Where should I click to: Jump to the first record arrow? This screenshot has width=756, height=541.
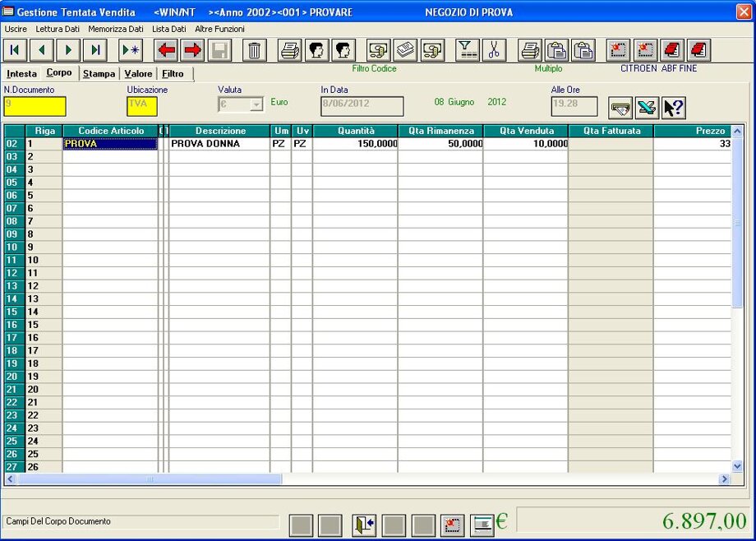pos(15,50)
